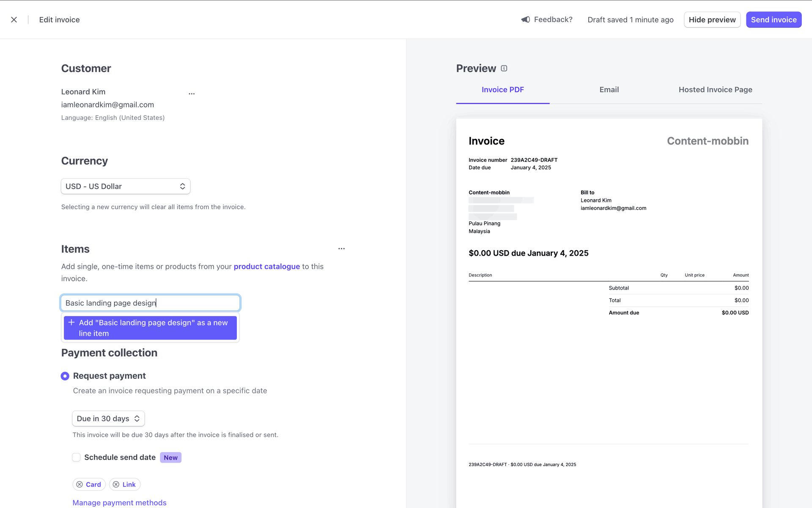Switch to the Invoice PDF tab
This screenshot has height=508, width=812.
(x=502, y=90)
